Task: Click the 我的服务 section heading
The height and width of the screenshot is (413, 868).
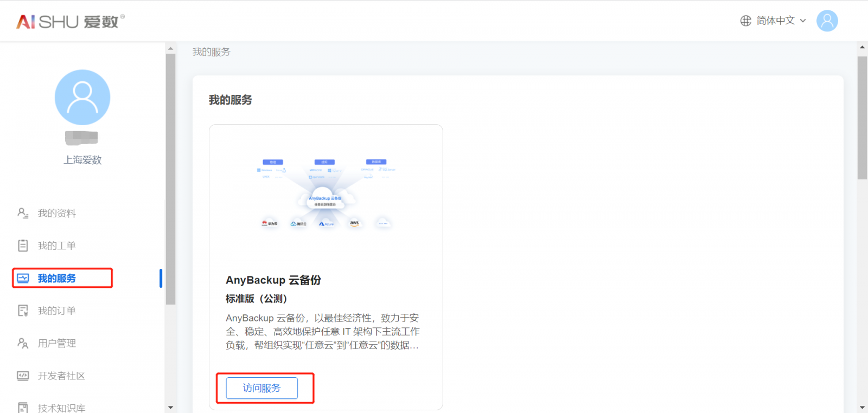Action: (x=231, y=100)
